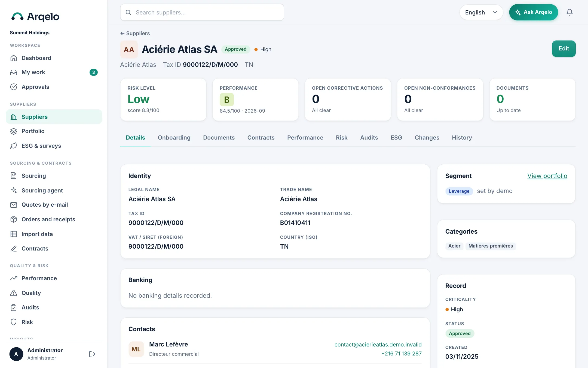The image size is (588, 368).
Task: Click the Sourcing document icon
Action: click(14, 176)
